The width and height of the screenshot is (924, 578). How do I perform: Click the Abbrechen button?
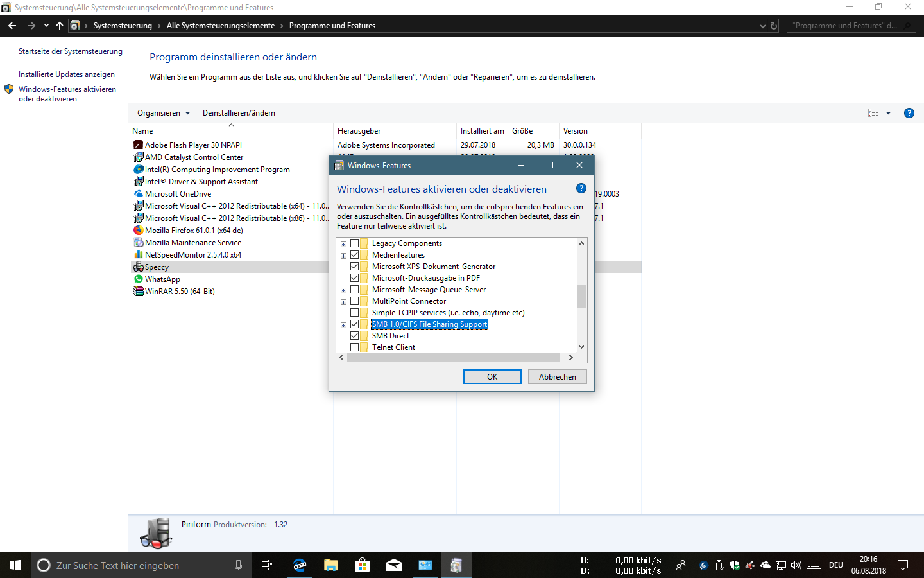click(558, 377)
